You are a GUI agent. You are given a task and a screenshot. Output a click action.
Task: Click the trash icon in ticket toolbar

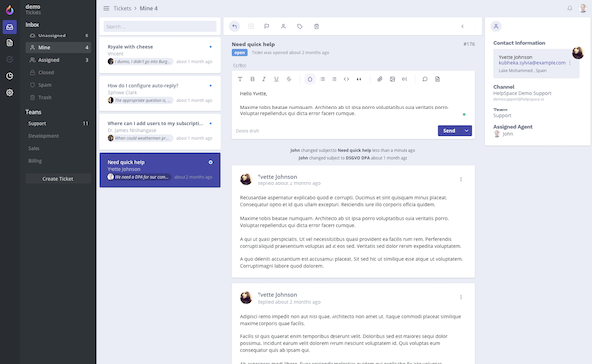[x=316, y=26]
